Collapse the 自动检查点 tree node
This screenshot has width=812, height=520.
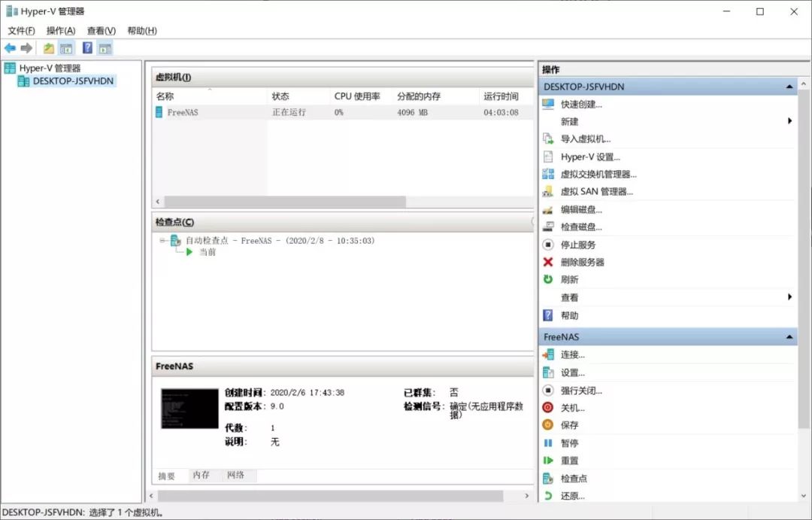click(x=162, y=241)
